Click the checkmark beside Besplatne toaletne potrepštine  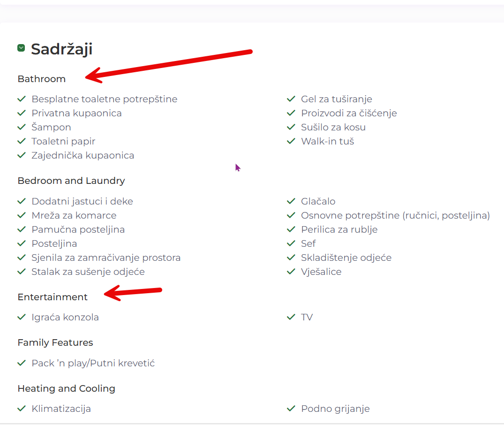coord(21,99)
